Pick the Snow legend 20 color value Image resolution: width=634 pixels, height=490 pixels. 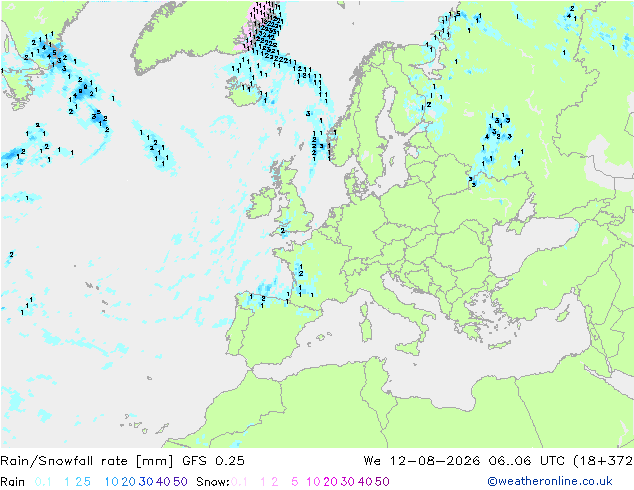point(330,482)
